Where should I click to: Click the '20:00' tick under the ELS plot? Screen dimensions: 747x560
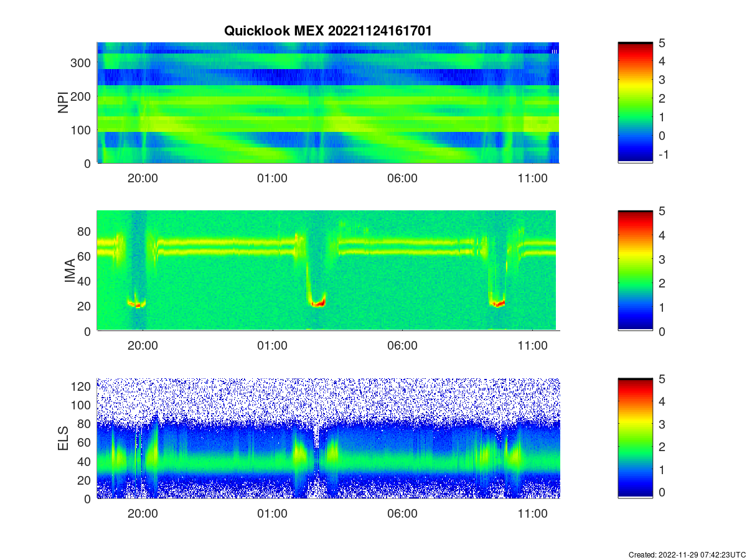point(143,514)
